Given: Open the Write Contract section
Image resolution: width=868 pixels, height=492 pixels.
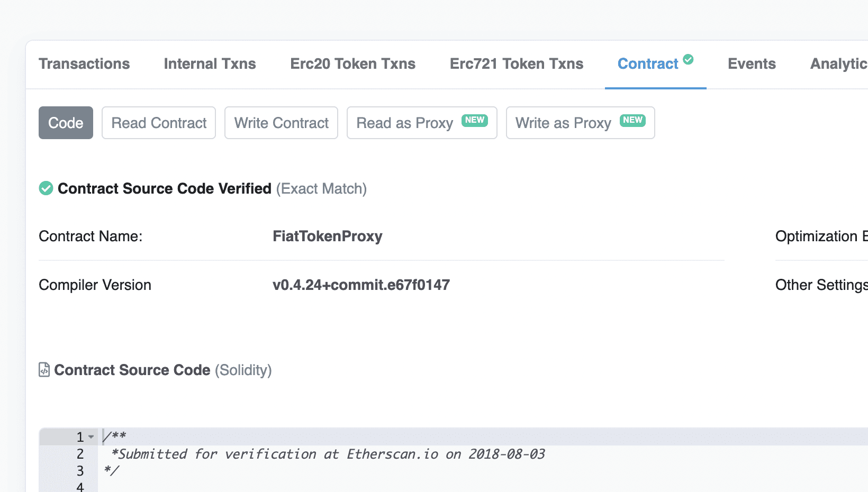Looking at the screenshot, I should click(281, 123).
